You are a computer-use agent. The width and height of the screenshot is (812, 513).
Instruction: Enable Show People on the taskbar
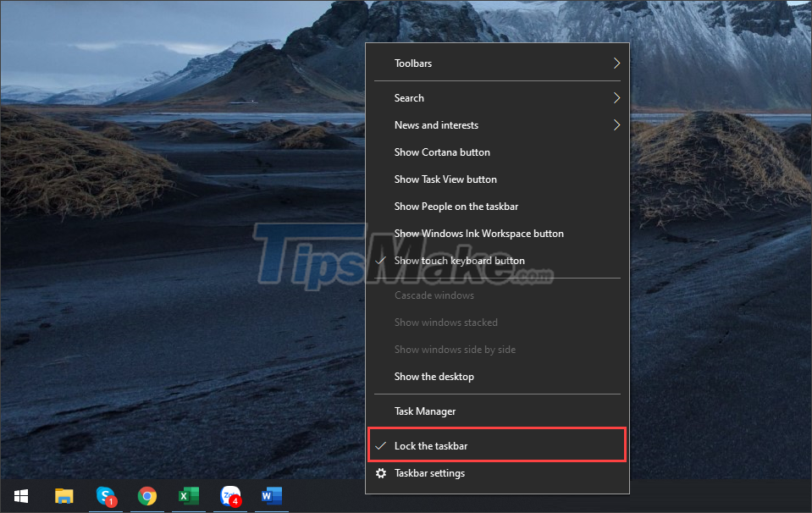tap(497, 207)
